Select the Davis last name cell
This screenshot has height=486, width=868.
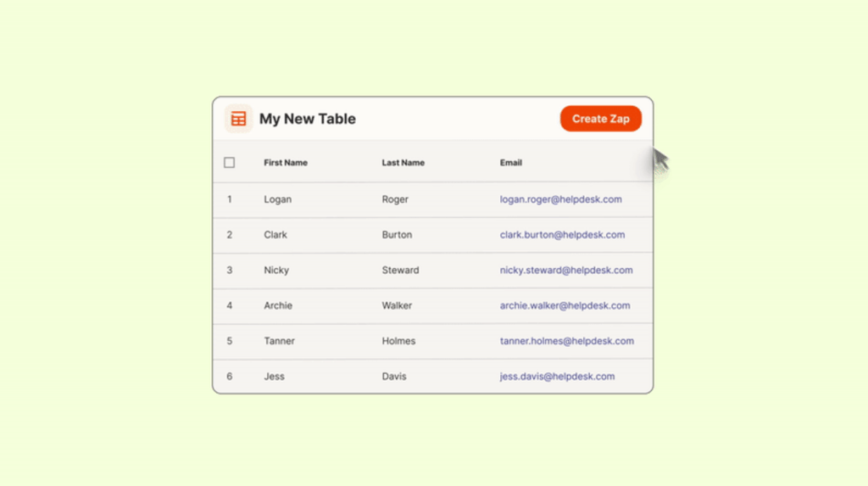click(x=393, y=377)
